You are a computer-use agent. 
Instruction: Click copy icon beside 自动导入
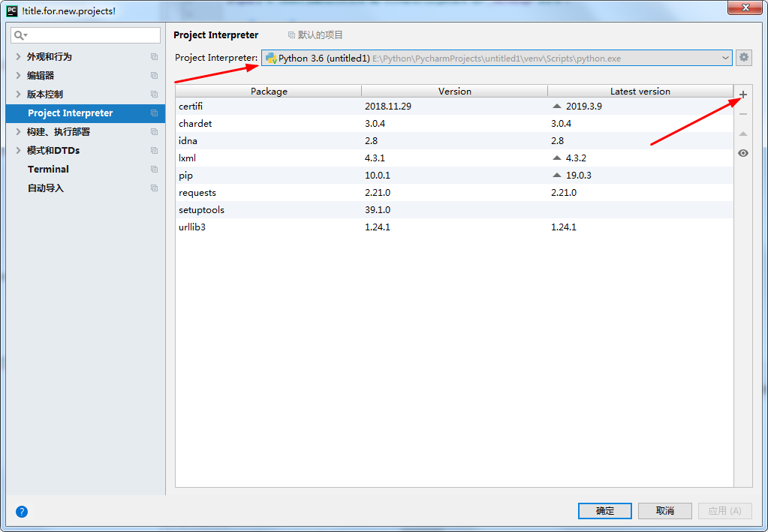tap(155, 188)
